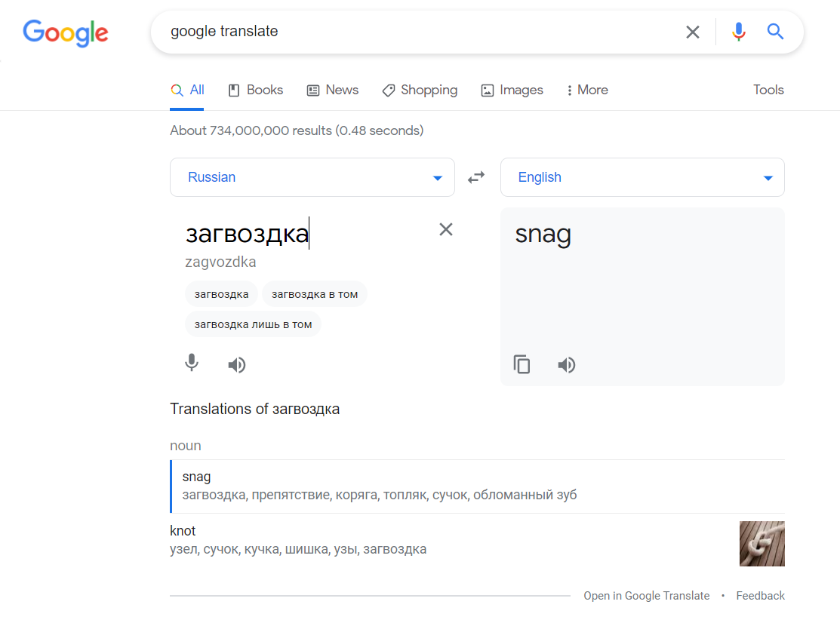Expand the More search options menu
The height and width of the screenshot is (626, 840).
coord(587,90)
